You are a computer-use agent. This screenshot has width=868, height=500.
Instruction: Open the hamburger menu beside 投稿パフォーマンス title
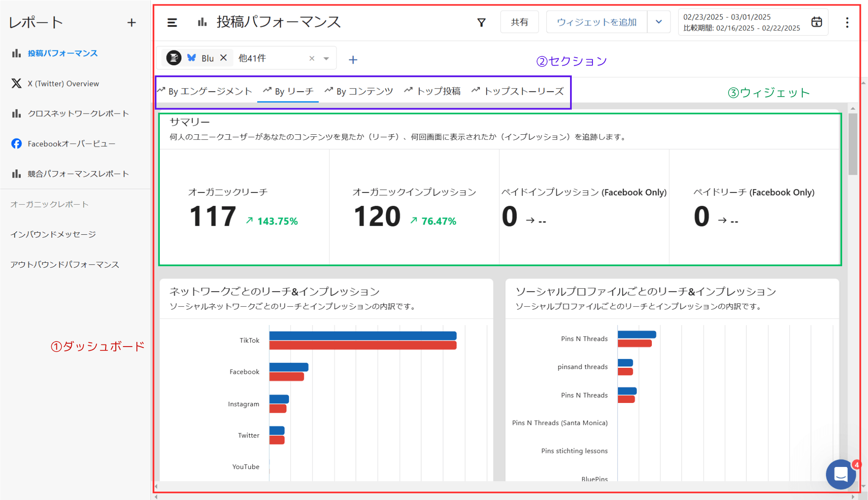tap(172, 22)
